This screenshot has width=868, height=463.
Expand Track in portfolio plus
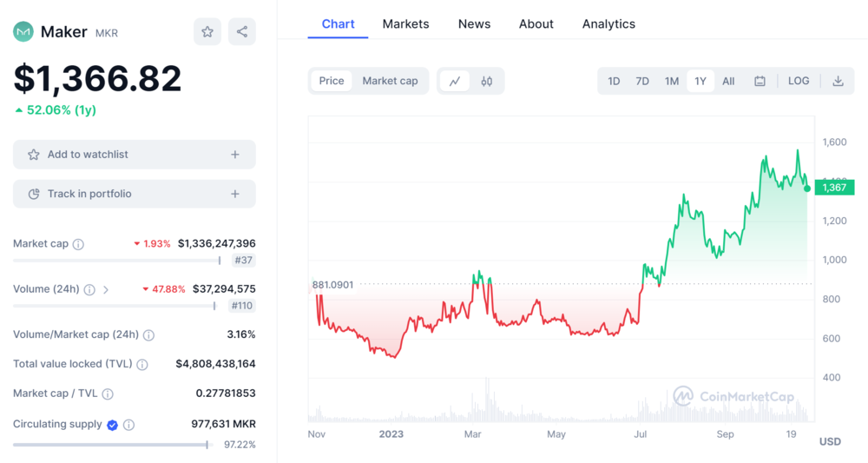[x=234, y=194]
